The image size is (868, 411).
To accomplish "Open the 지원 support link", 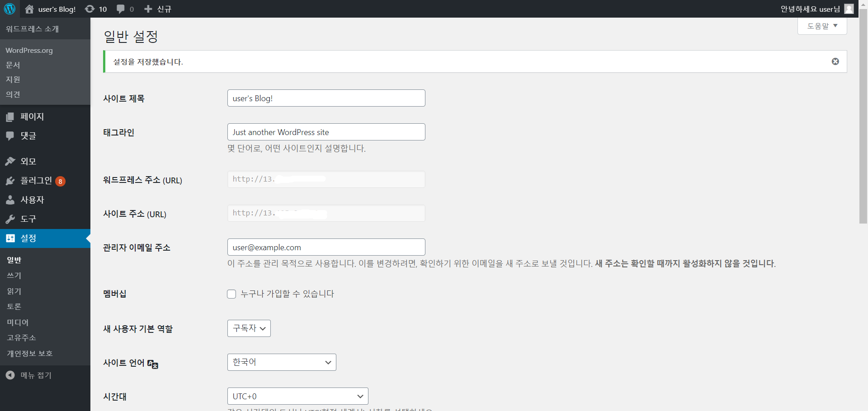I will coord(13,79).
